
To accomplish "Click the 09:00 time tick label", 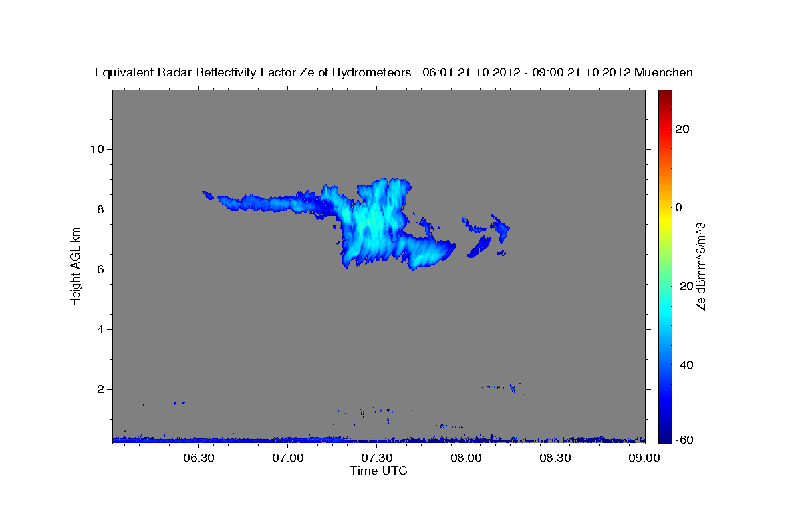I will click(644, 458).
